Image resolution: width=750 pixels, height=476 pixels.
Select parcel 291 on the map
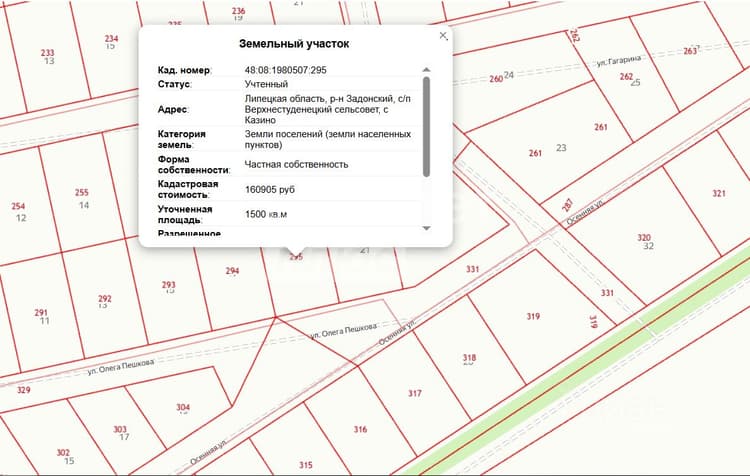tap(41, 313)
